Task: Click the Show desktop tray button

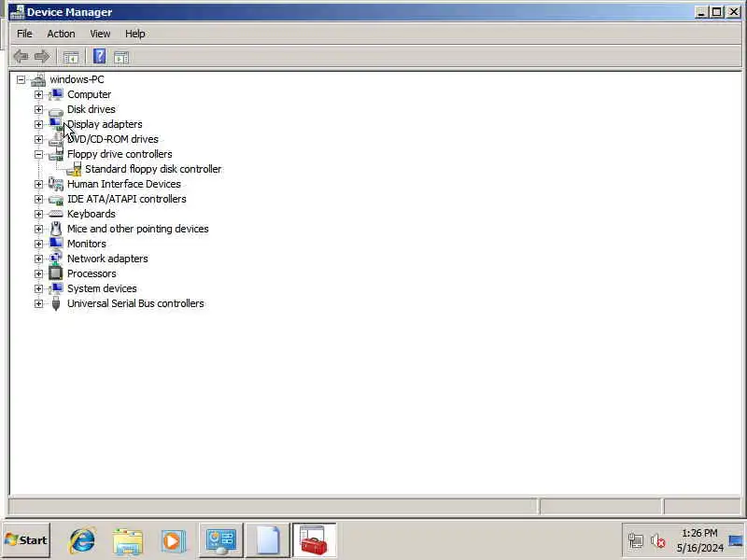Action: [x=736, y=541]
